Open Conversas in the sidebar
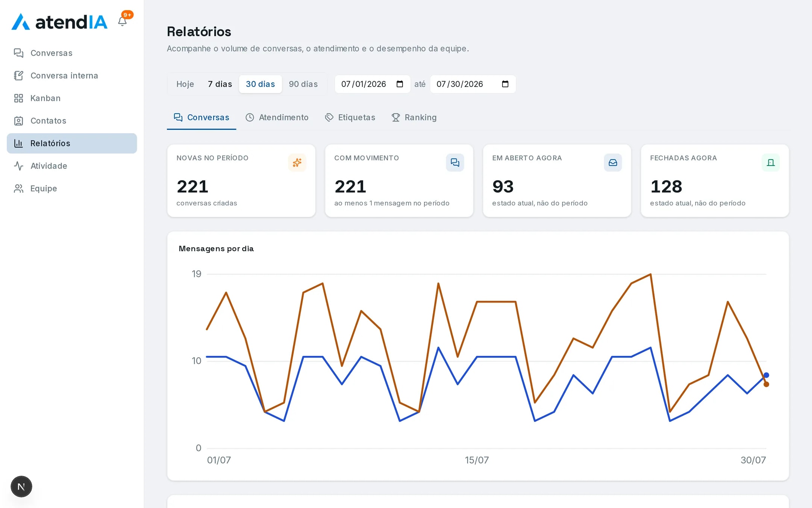Screen dimensions: 812x508 point(72,53)
